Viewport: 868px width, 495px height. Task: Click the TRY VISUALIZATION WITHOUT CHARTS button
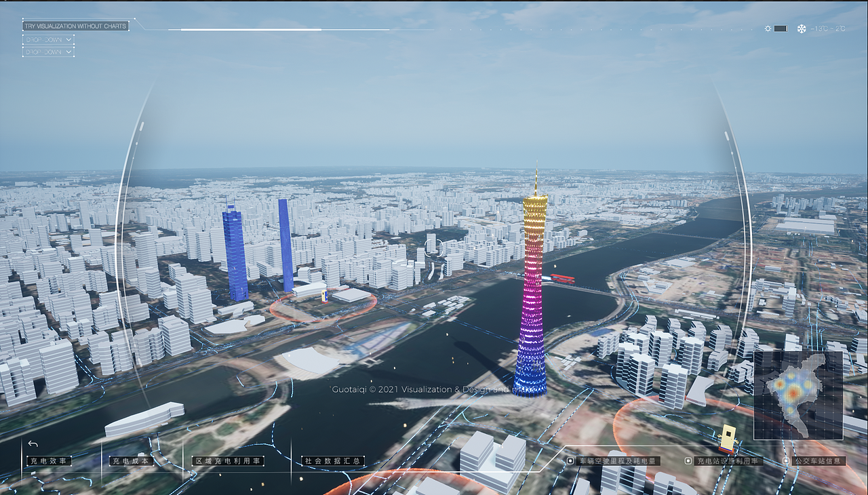click(x=75, y=25)
